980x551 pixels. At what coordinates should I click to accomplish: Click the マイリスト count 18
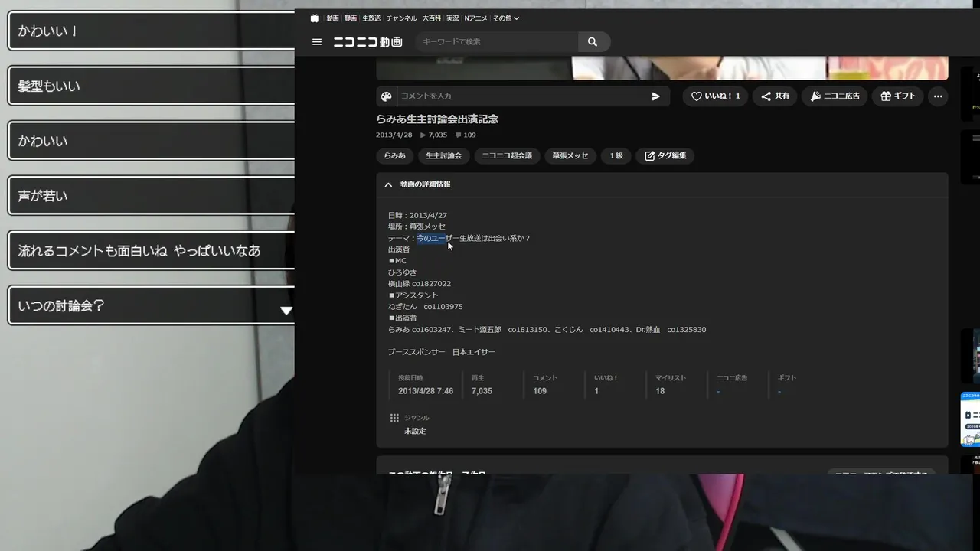(660, 391)
